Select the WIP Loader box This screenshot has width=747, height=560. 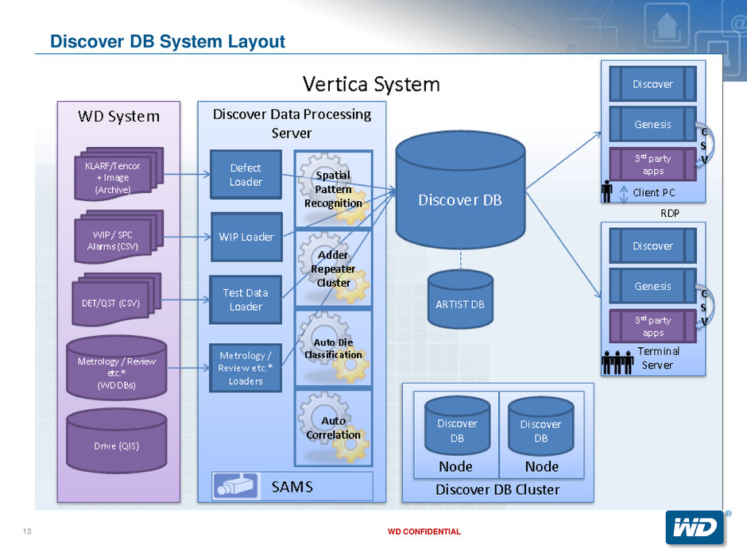coord(246,237)
